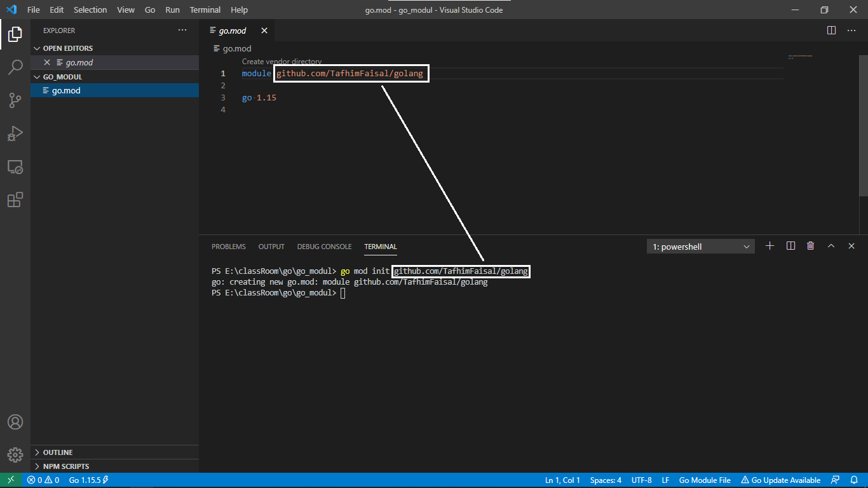Screen dimensions: 868x488
Task: Change indentation via Spaces: 4 indicator
Action: (x=606, y=480)
